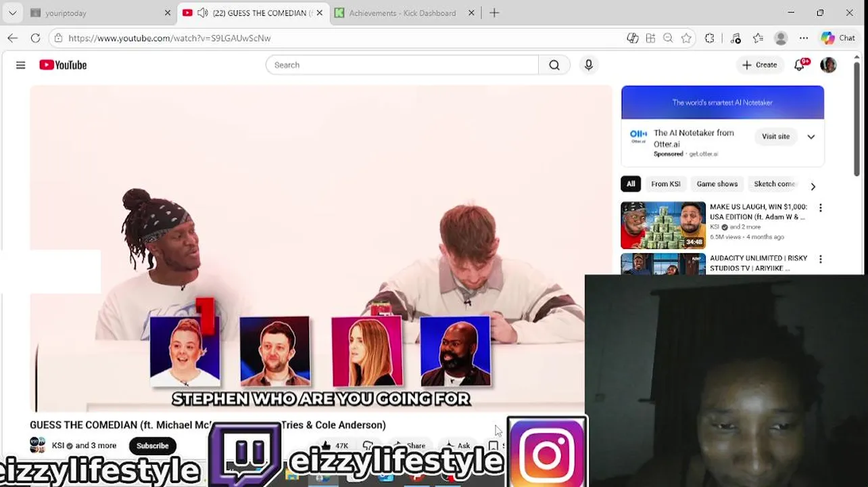
Task: Expand the Otter.ai ad chevron
Action: (811, 137)
